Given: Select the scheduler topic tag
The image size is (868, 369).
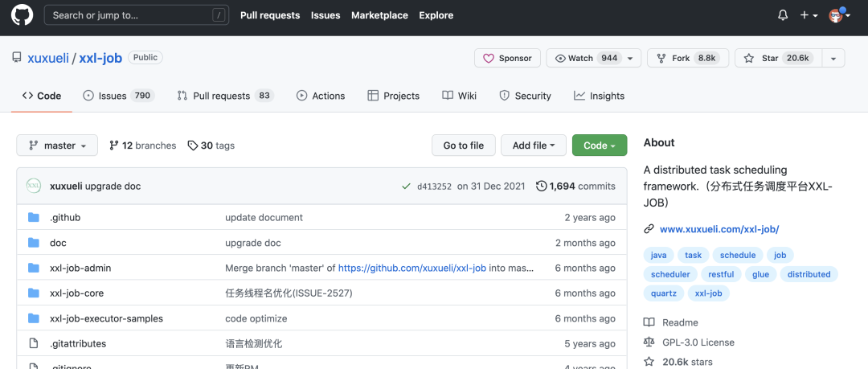Looking at the screenshot, I should (670, 274).
